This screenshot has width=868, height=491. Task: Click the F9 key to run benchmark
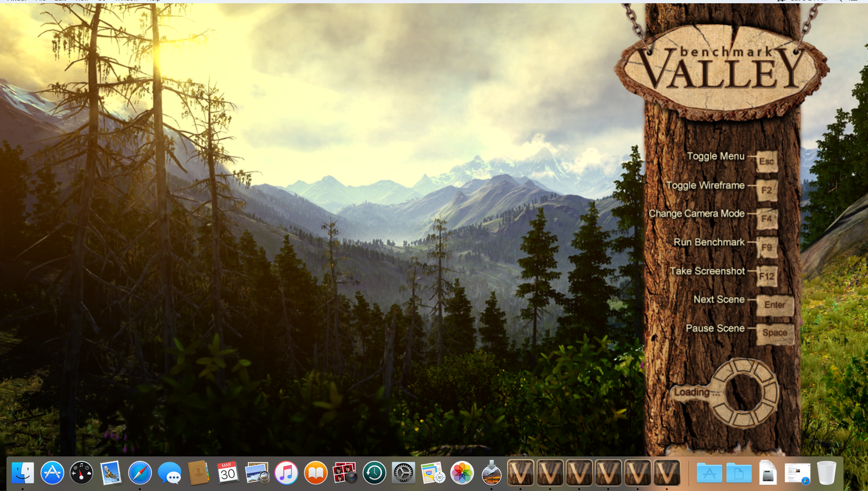[766, 248]
